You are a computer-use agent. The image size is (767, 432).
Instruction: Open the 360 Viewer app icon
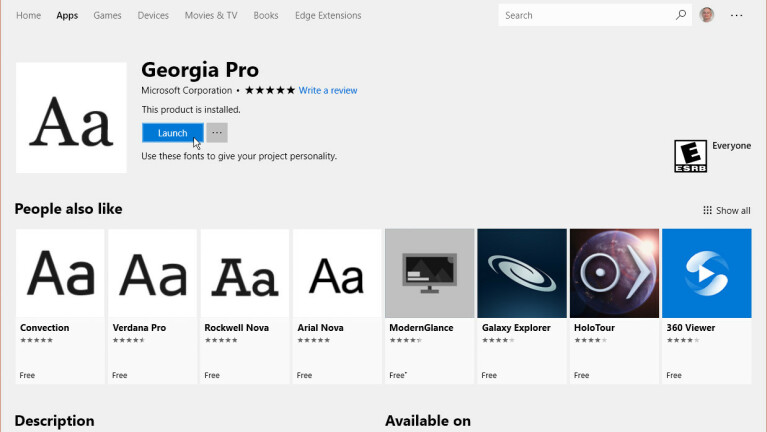click(707, 273)
